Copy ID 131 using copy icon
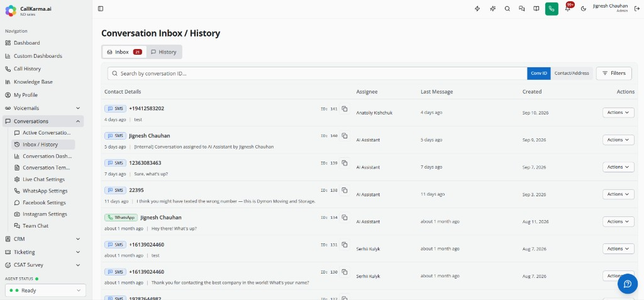The image size is (644, 300). (345, 245)
